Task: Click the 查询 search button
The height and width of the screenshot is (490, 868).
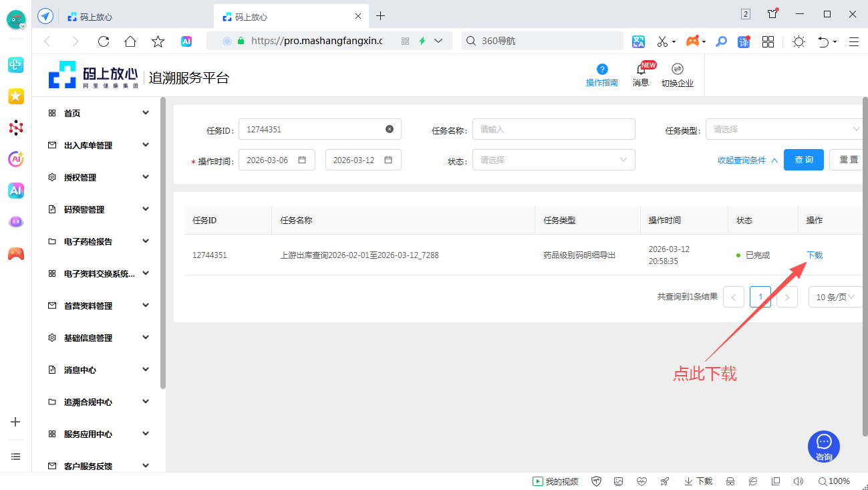Action: (803, 160)
